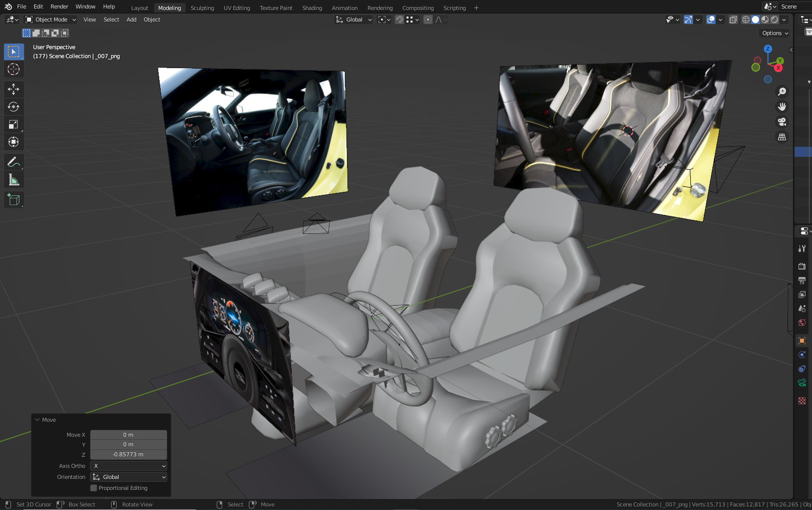Open the Scene properties tab icon
This screenshot has width=812, height=510.
pos(802,308)
